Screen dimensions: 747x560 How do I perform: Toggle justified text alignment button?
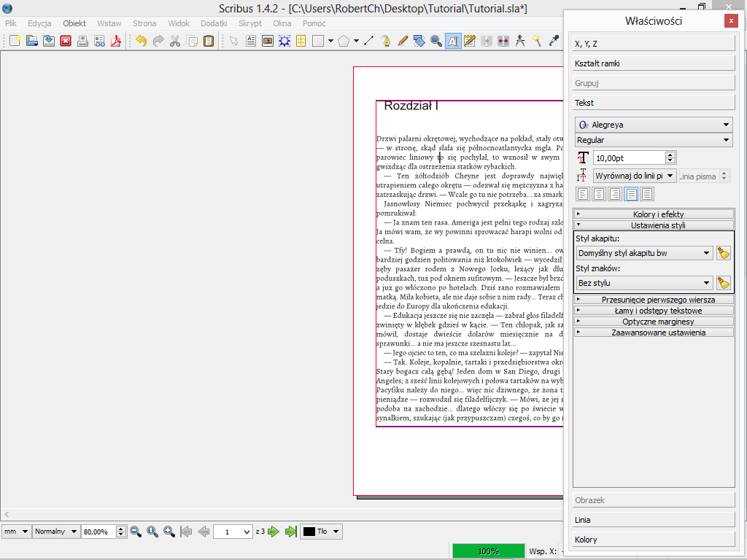click(x=631, y=194)
